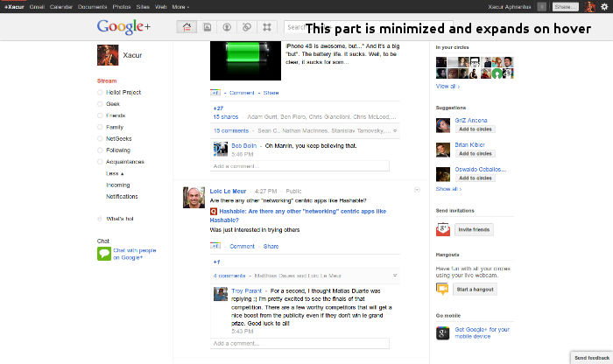Click the profile avatar in the top bar
Screen dimensions: 613x364
tap(589, 7)
